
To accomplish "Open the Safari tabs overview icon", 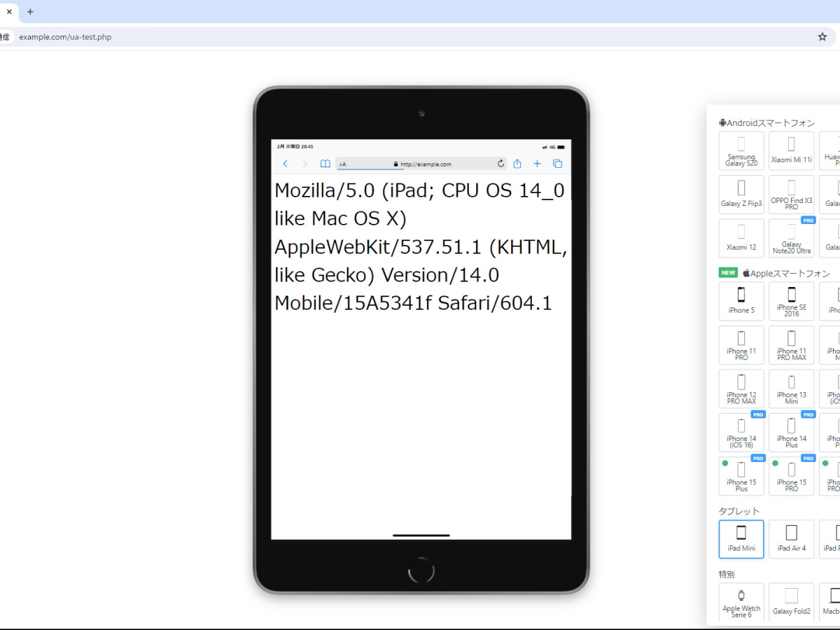I will click(x=557, y=164).
